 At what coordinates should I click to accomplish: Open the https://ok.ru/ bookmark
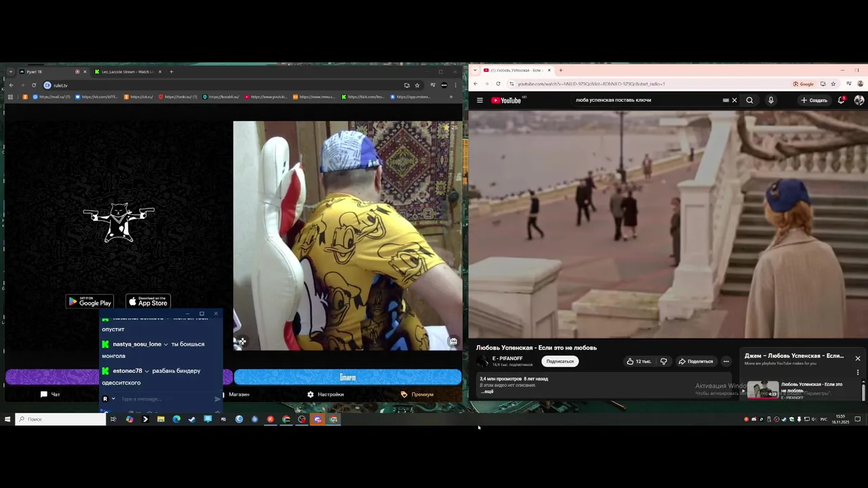pyautogui.click(x=138, y=97)
